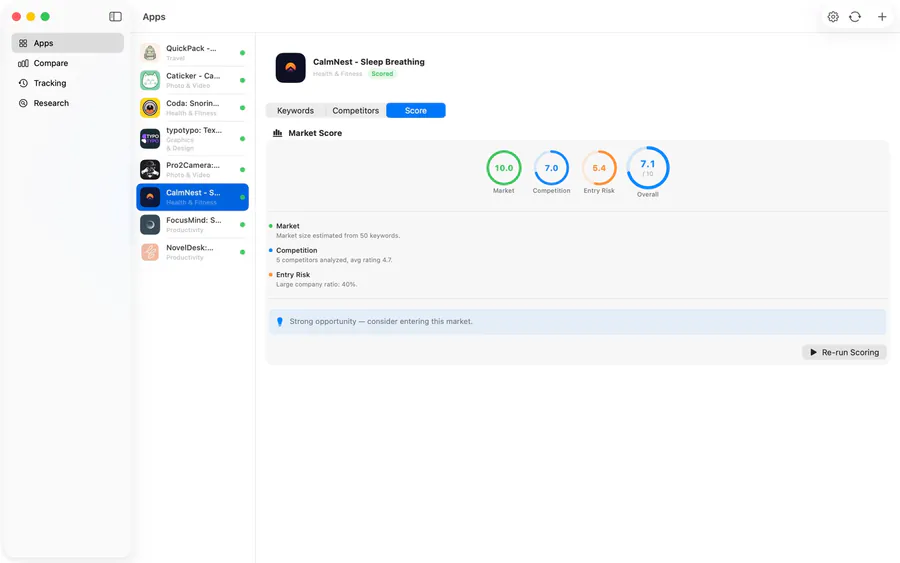The image size is (900, 563).
Task: Open Research in the sidebar
Action: click(68, 103)
